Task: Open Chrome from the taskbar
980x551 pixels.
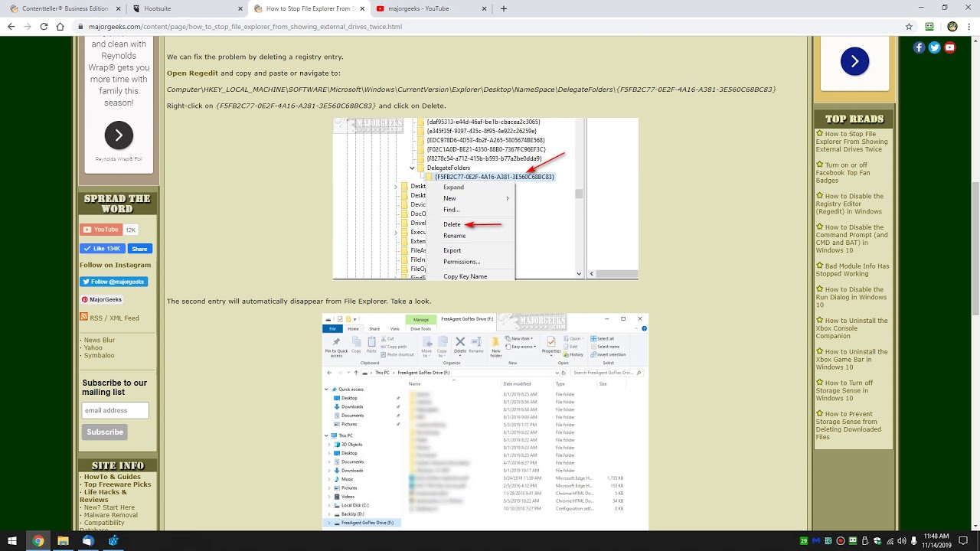Action: pos(38,541)
